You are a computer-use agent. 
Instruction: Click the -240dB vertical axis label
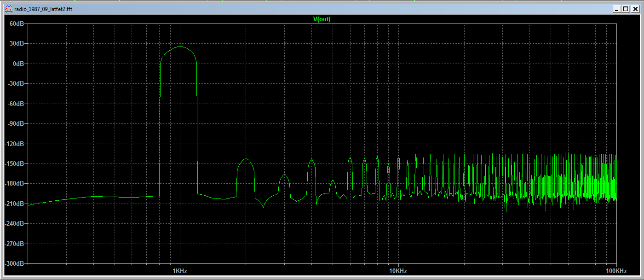14,224
